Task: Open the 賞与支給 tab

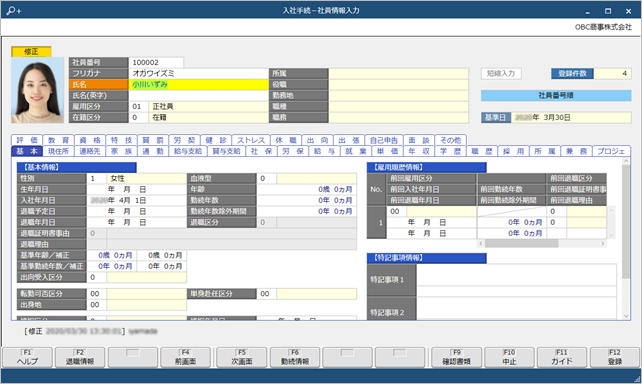Action: point(226,151)
